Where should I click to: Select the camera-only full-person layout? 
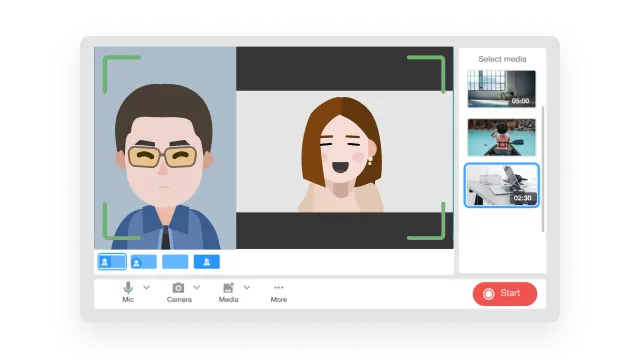click(207, 262)
